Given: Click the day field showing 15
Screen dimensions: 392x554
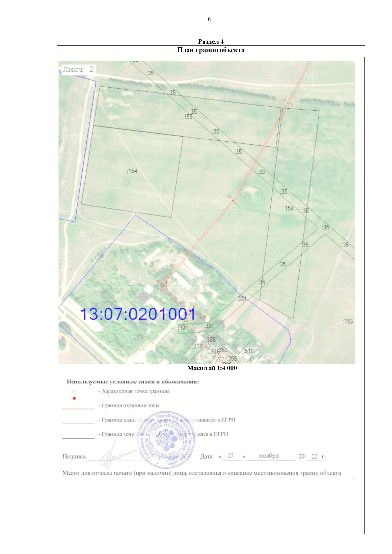Looking at the screenshot, I should pyautogui.click(x=231, y=456).
